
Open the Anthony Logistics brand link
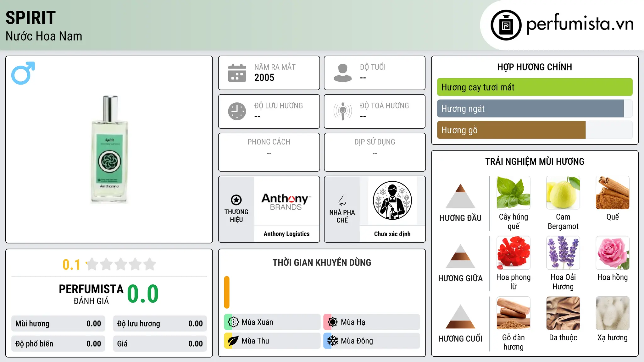(x=286, y=234)
